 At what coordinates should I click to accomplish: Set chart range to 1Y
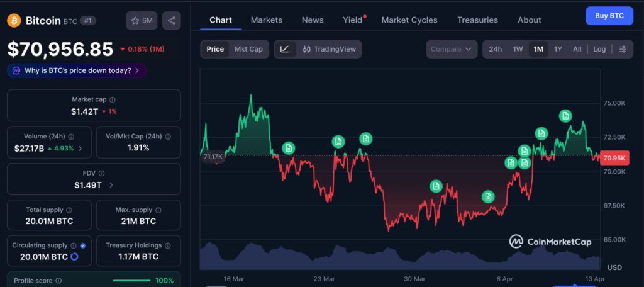point(558,49)
